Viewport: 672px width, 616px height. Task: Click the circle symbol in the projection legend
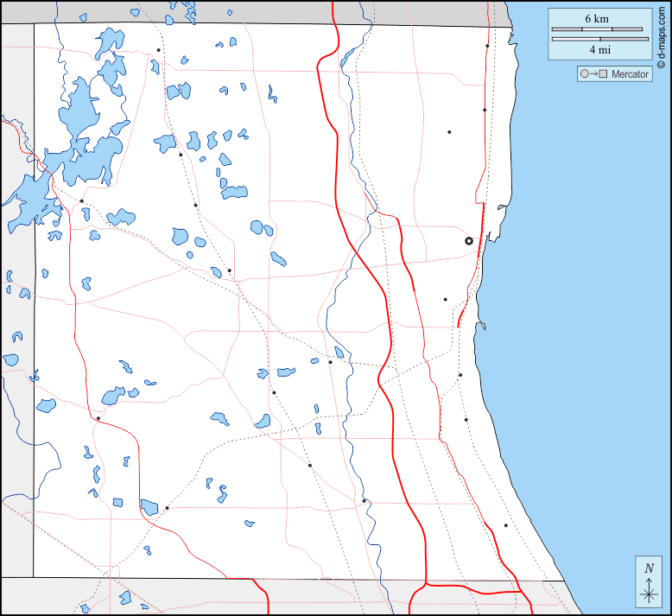[x=585, y=74]
